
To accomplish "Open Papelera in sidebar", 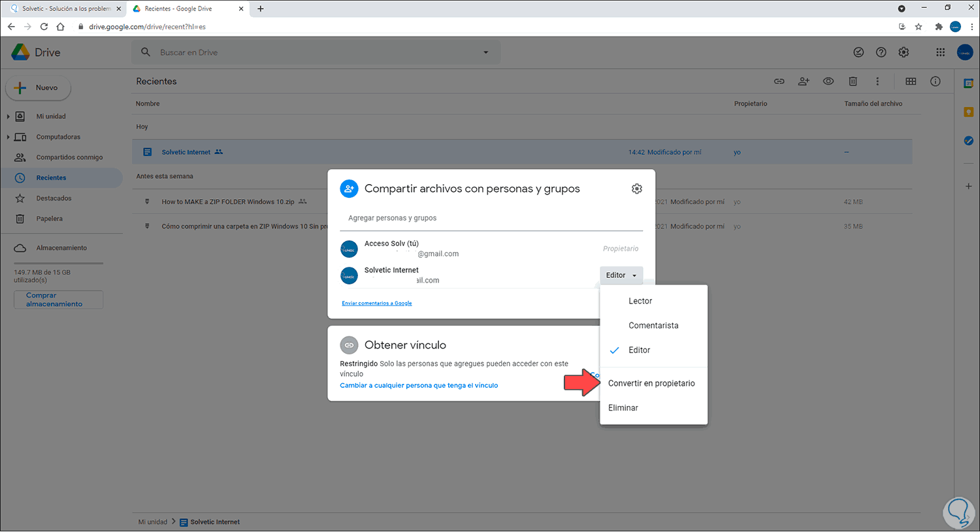I will 49,219.
